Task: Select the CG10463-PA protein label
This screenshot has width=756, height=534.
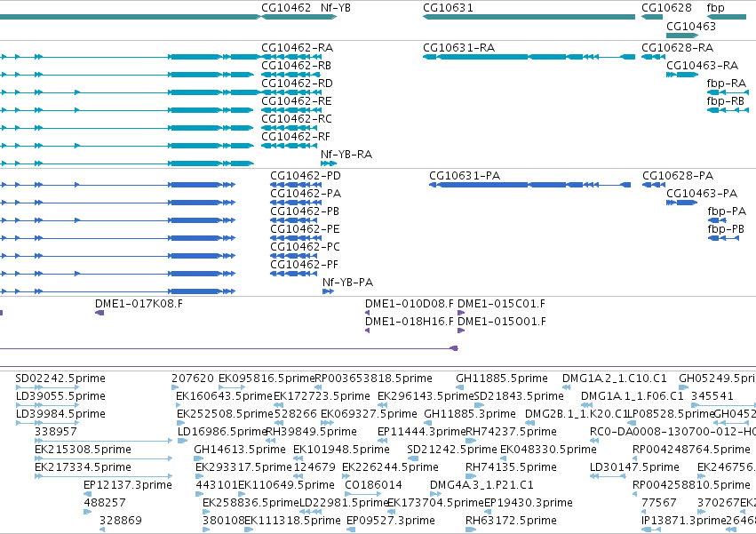Action: [702, 194]
